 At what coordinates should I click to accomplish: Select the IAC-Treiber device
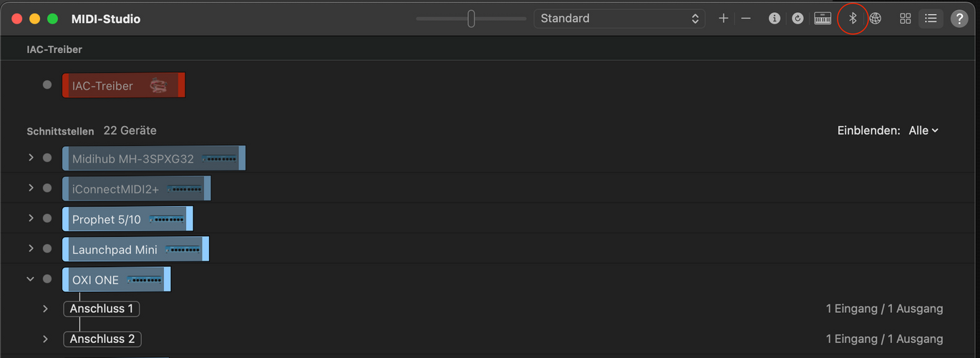click(123, 85)
